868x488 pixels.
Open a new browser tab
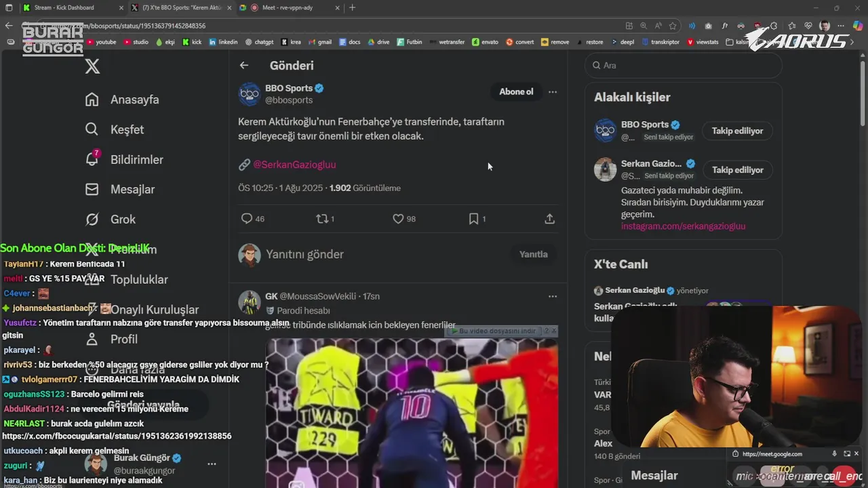click(x=352, y=7)
